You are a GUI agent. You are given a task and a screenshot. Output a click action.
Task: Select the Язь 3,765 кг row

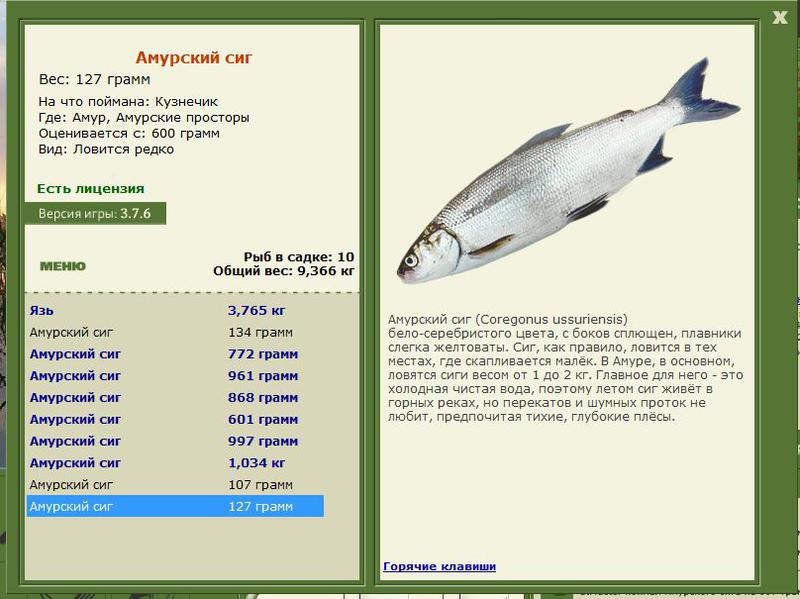175,310
